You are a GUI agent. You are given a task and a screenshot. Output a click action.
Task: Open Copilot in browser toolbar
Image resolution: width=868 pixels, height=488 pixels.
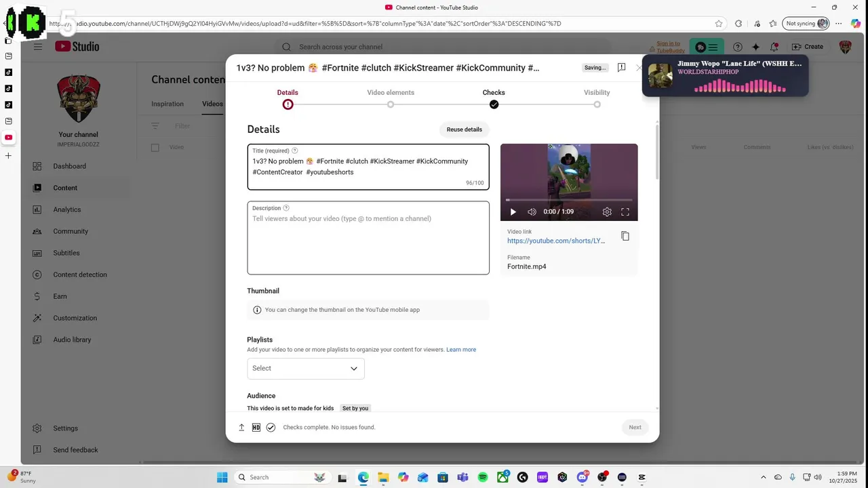(856, 23)
